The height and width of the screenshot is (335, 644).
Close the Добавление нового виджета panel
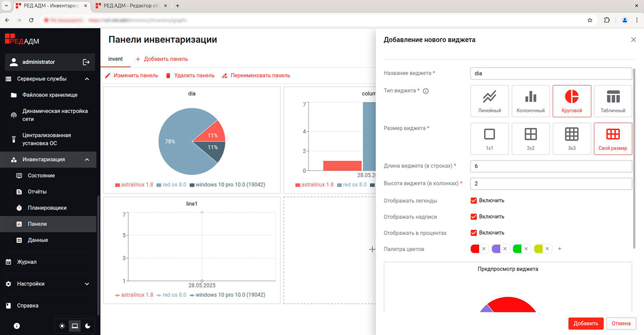tap(633, 40)
